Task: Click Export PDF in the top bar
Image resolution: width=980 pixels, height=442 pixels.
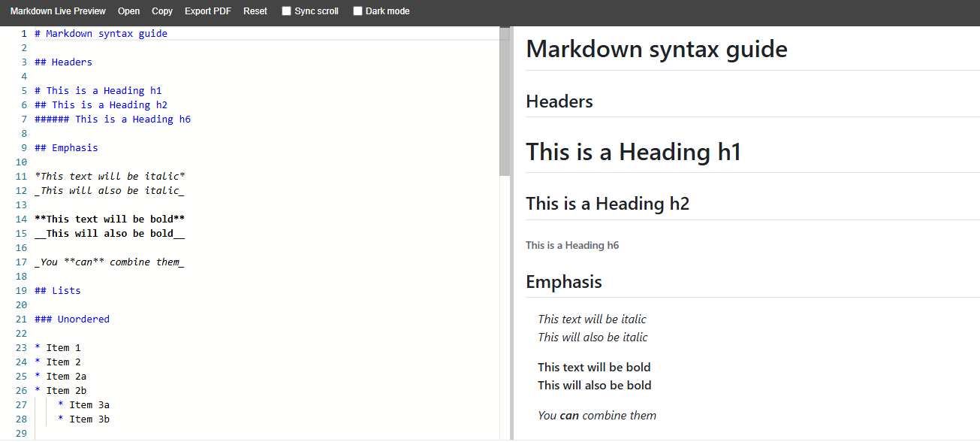Action: 208,11
